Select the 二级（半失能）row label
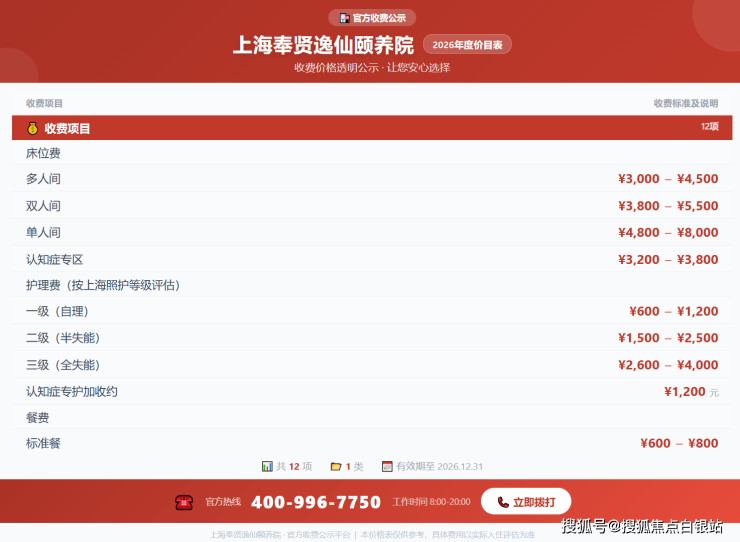Viewport: 740px width, 542px height. click(x=63, y=338)
